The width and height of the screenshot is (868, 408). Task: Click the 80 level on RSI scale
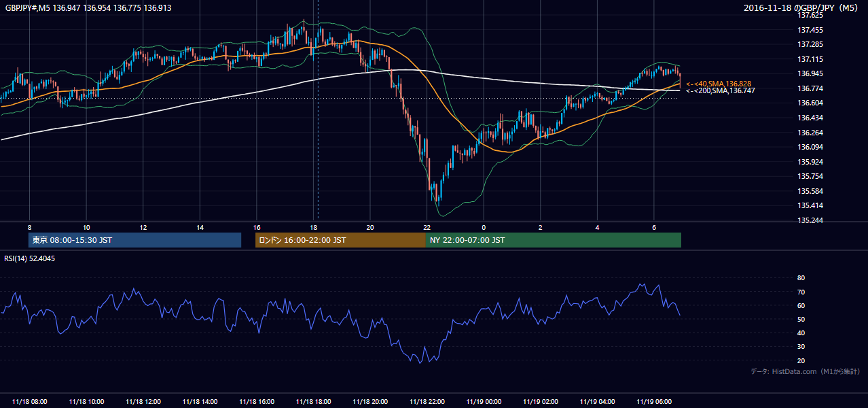coord(801,278)
